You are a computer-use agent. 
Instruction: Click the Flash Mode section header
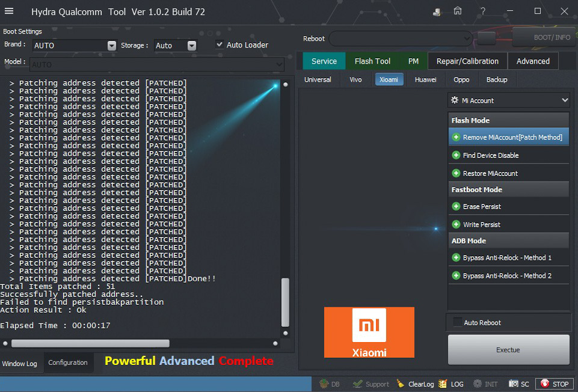509,120
